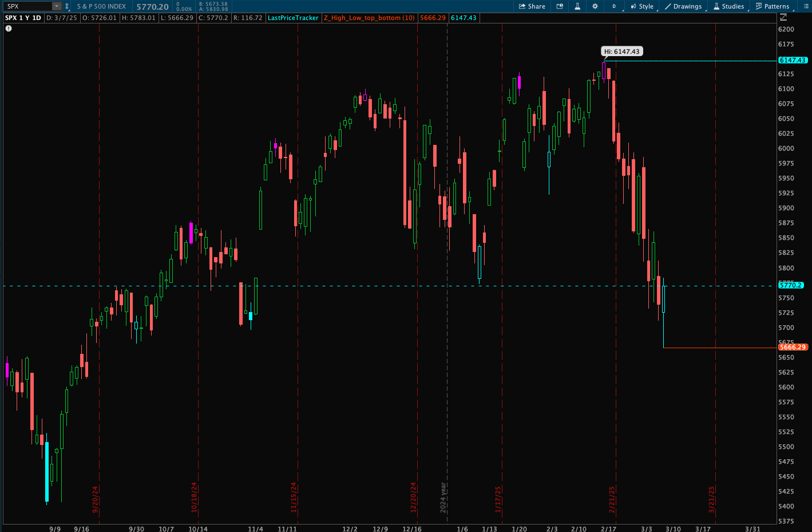Click the 2/21/25 expiration date marker
The width and height of the screenshot is (812, 532).
[612, 499]
